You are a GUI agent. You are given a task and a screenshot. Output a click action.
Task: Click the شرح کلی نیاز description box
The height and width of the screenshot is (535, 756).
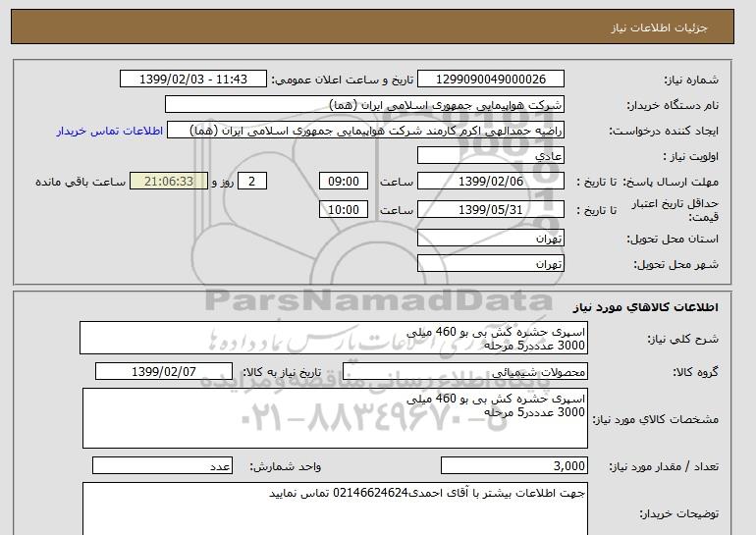334,338
